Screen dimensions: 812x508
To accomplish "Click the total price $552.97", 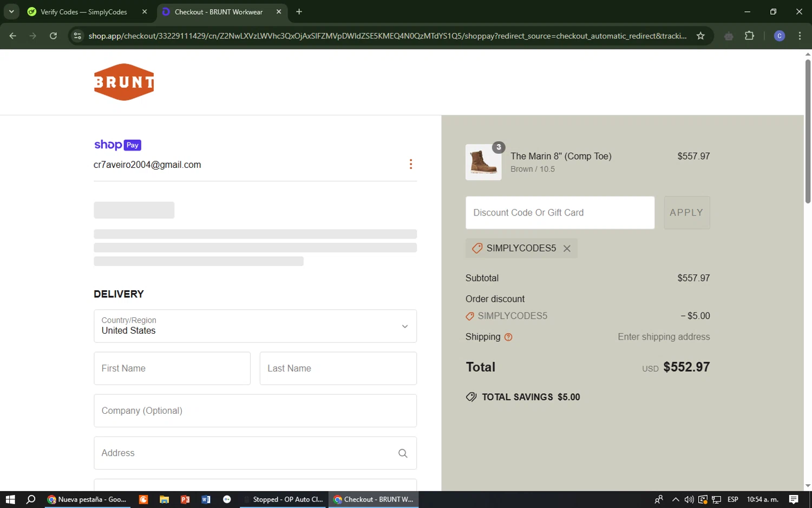I will coord(686,367).
